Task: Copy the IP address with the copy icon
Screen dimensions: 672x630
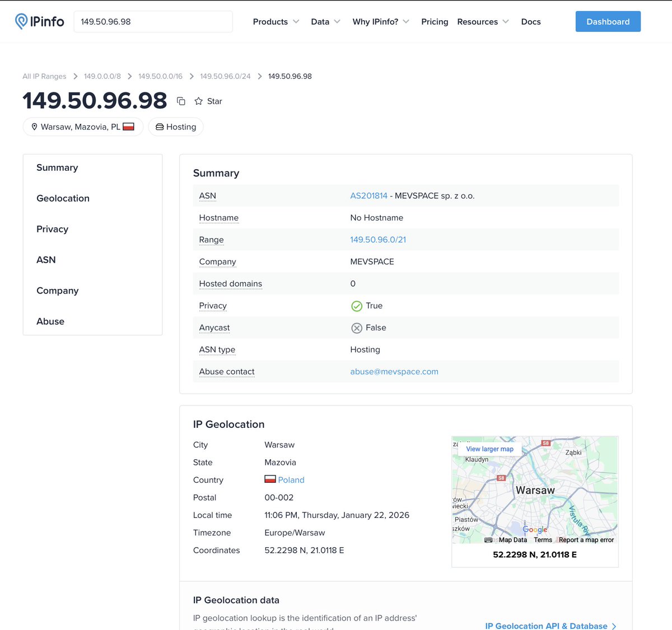Action: click(x=181, y=101)
